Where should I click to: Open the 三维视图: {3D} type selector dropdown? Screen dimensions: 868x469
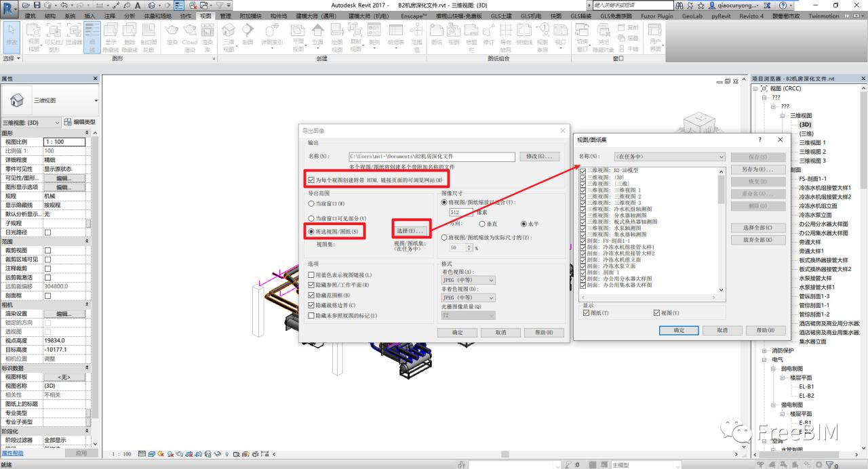tap(31, 122)
